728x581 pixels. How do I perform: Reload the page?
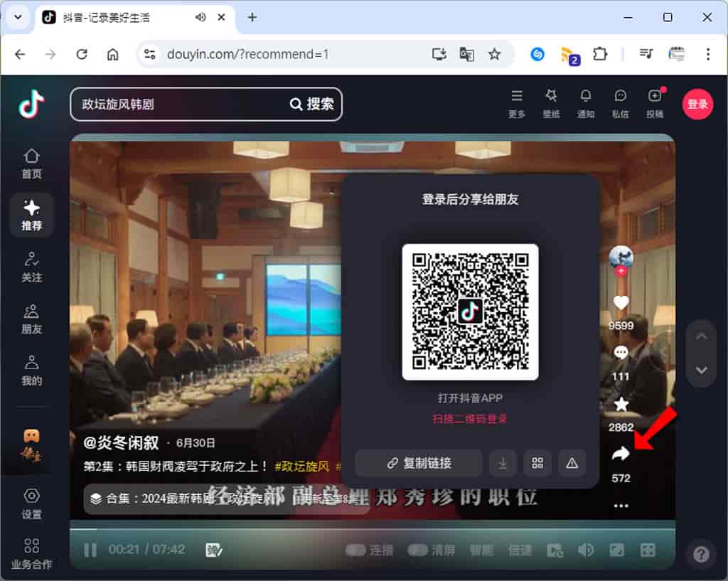point(82,54)
